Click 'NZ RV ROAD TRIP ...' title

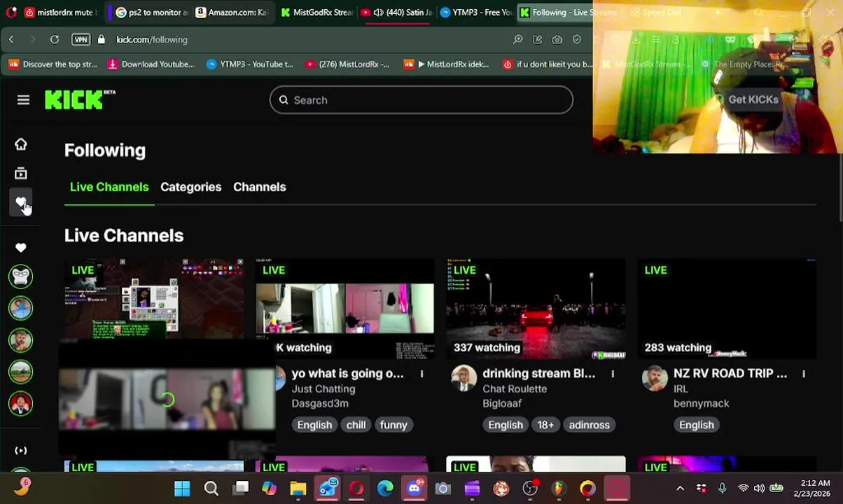730,374
